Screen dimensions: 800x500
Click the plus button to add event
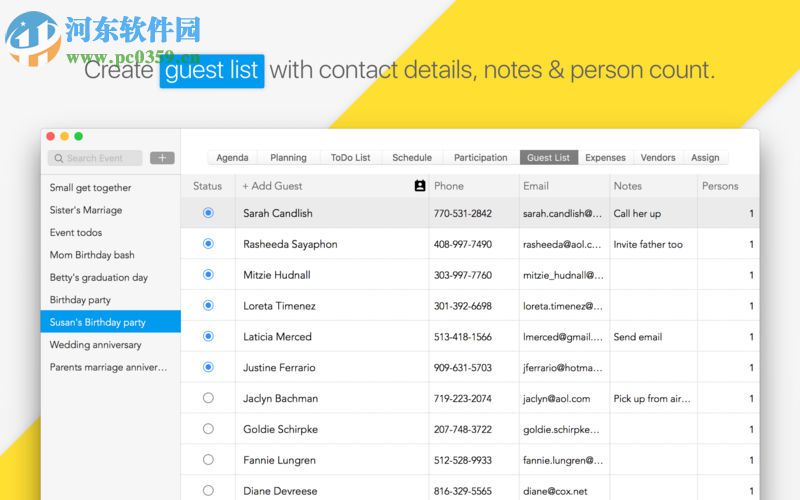162,158
